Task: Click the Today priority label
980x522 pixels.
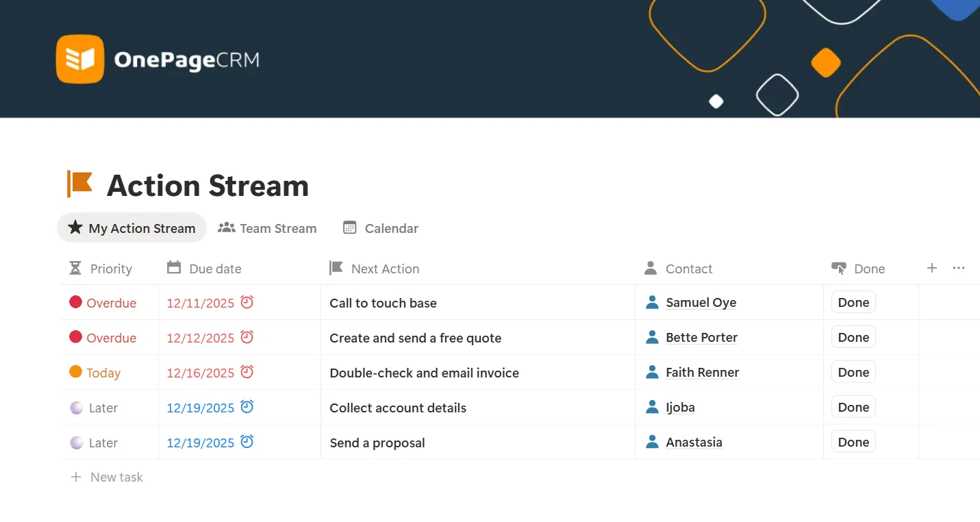Action: pyautogui.click(x=103, y=373)
